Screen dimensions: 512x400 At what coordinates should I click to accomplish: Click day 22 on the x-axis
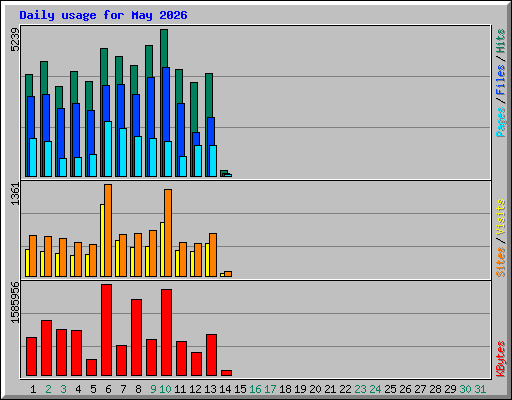click(x=345, y=389)
